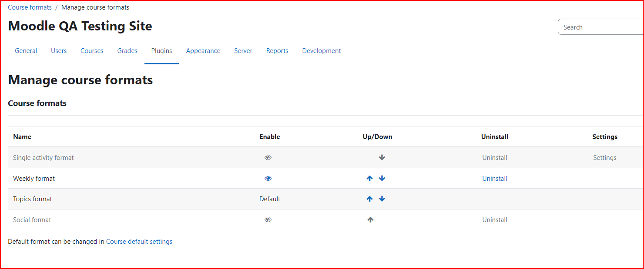644x269 pixels.
Task: Enable the Social format eye icon
Action: pos(268,220)
